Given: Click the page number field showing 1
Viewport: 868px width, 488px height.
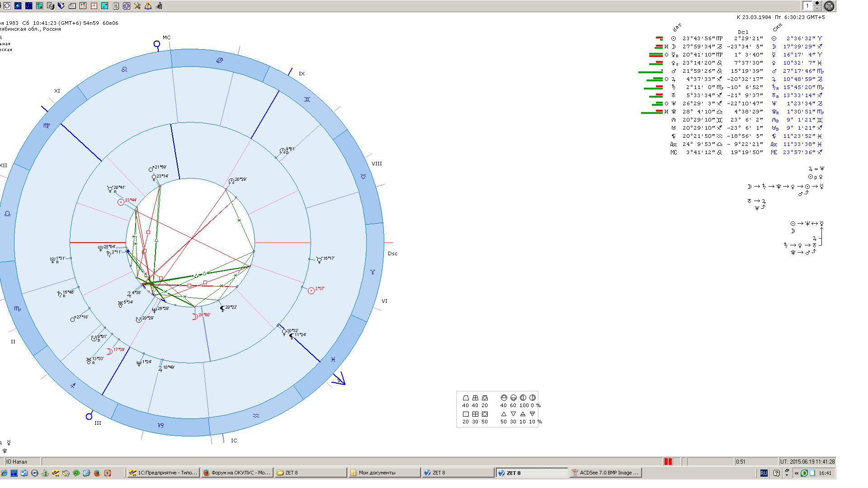Looking at the screenshot, I should pyautogui.click(x=807, y=6).
